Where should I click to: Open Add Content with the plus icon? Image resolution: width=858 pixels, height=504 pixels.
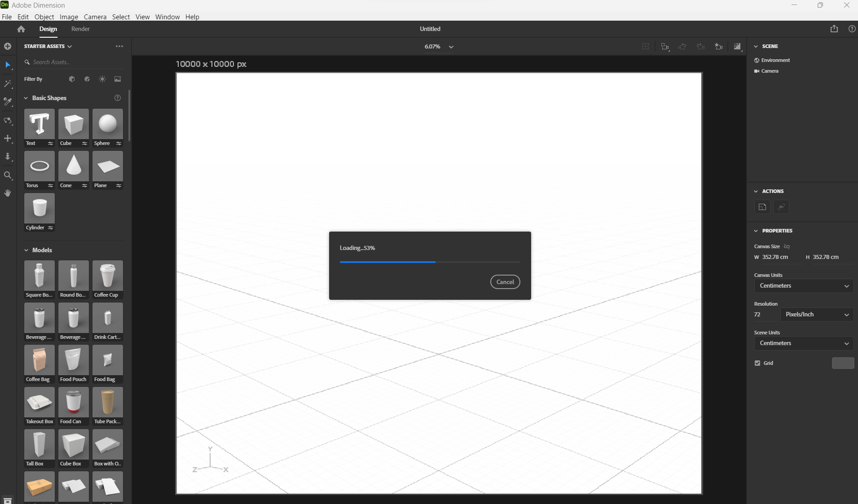click(7, 46)
